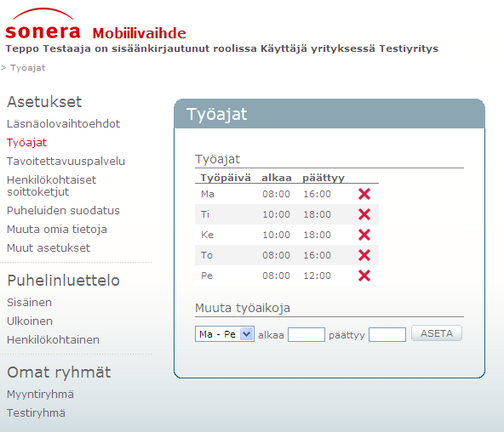Click the Ma start time 08:00
The image size is (504, 432).
pos(276,194)
